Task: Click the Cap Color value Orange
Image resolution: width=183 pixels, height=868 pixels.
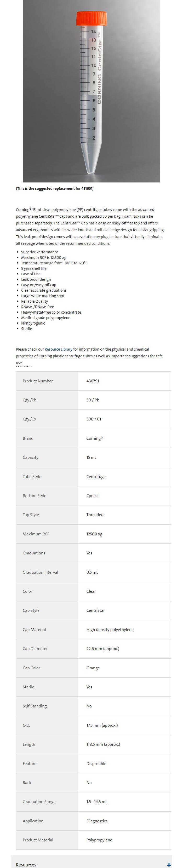Action: tap(93, 668)
